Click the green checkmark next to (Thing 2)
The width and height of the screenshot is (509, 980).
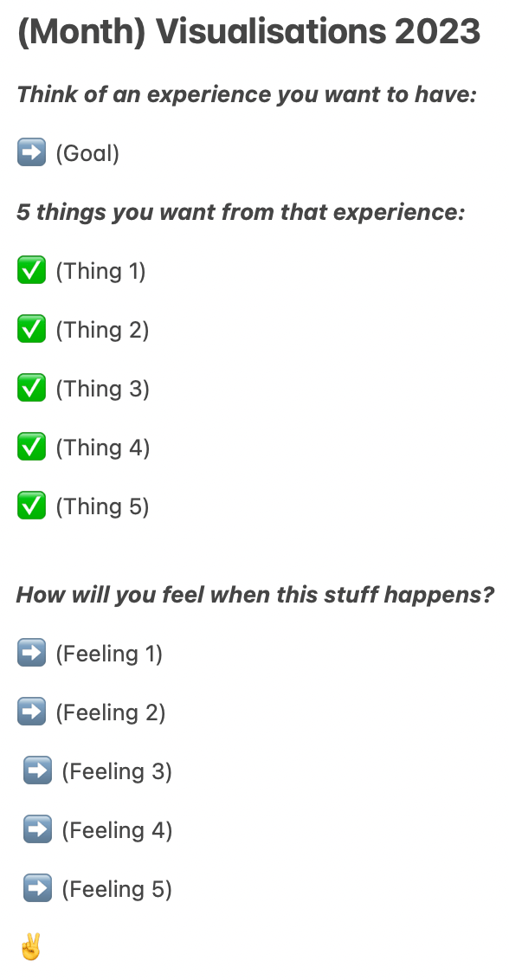pyautogui.click(x=31, y=329)
